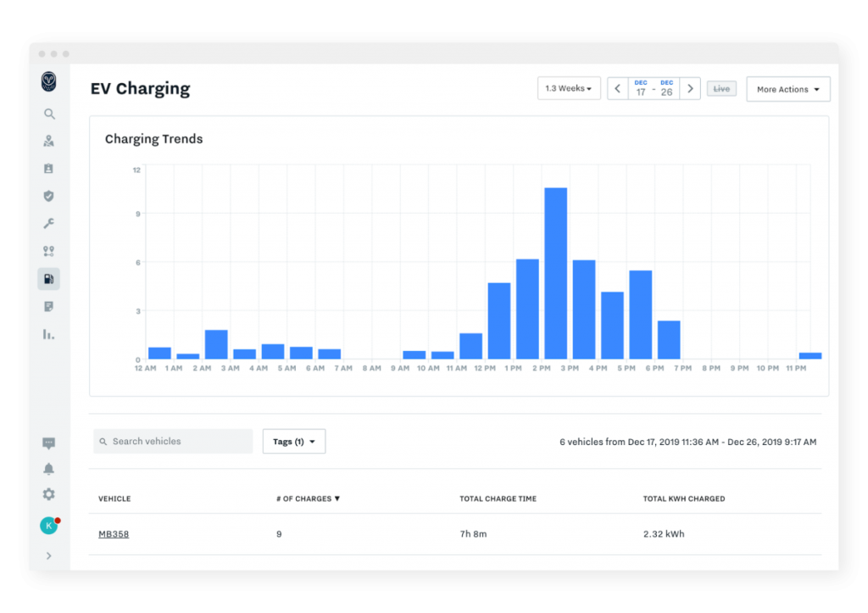This screenshot has height=613, width=868.
Task: Select the fuel pump icon in sidebar
Action: coord(49,279)
